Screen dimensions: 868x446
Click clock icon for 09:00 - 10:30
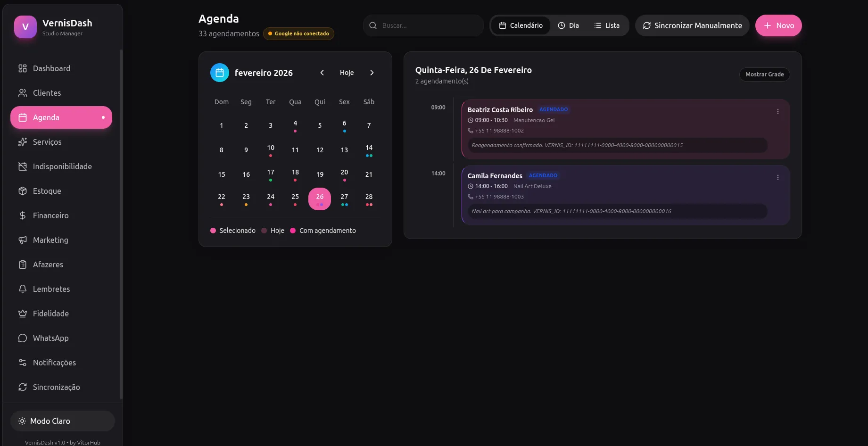point(471,120)
